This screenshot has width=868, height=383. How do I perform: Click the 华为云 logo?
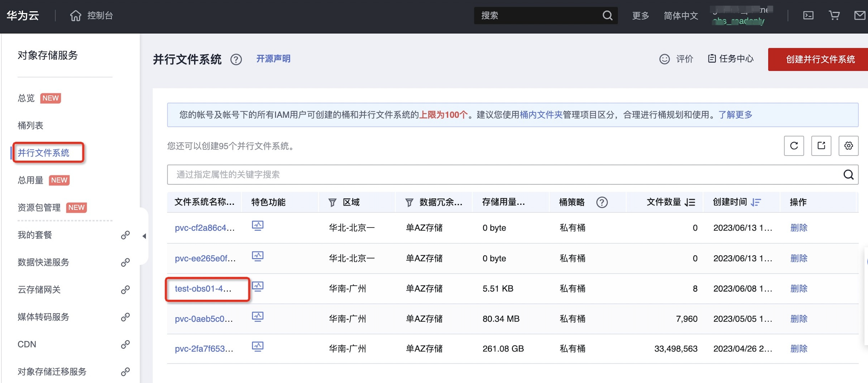(x=23, y=15)
